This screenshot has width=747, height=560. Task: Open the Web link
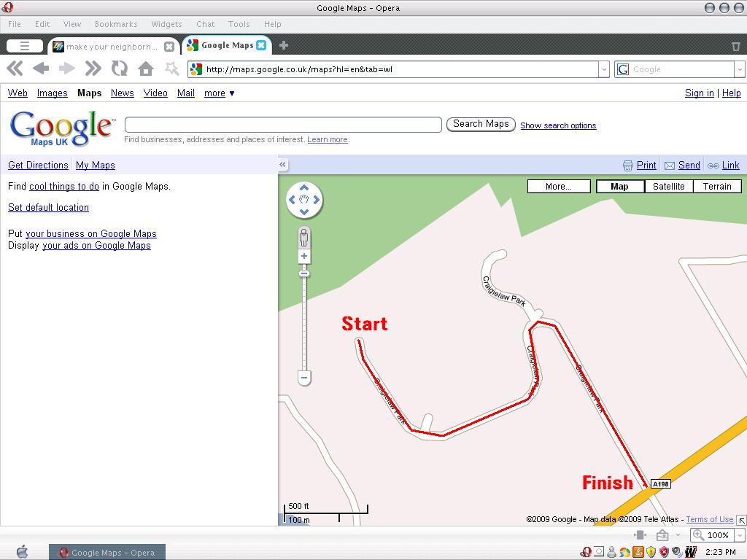click(x=18, y=93)
